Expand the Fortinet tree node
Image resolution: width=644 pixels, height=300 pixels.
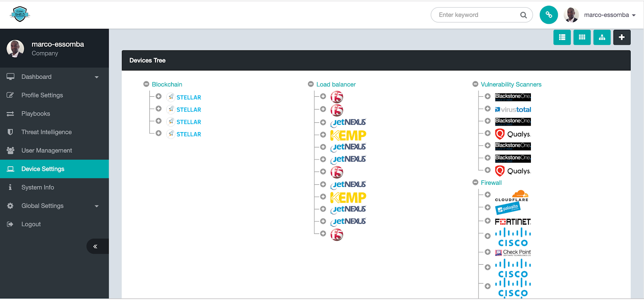(487, 221)
